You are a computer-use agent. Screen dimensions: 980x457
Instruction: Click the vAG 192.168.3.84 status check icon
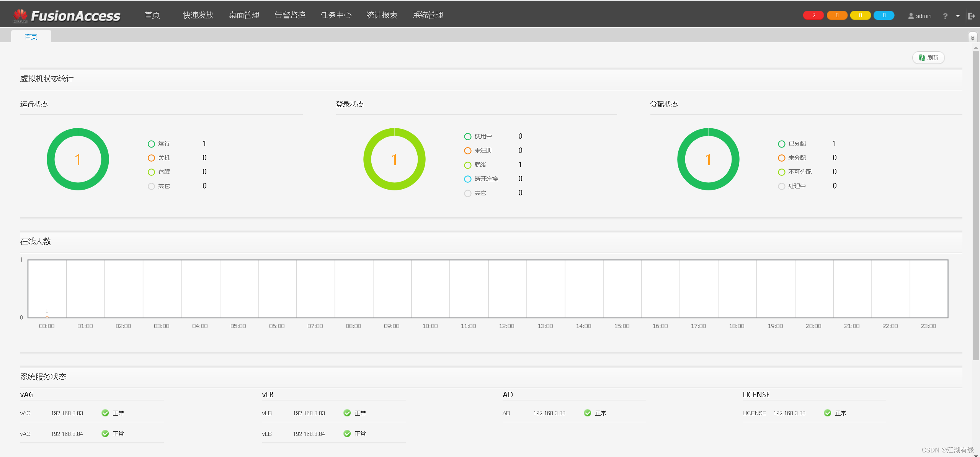tap(105, 433)
